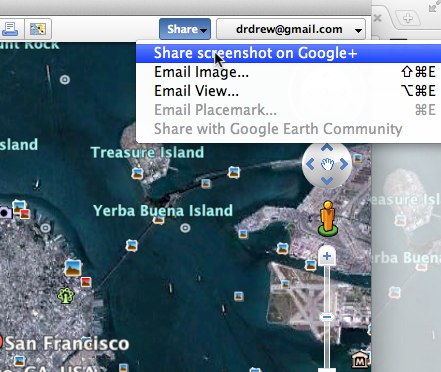The width and height of the screenshot is (441, 372).
Task: Open the Share dropdown button
Action: (185, 29)
